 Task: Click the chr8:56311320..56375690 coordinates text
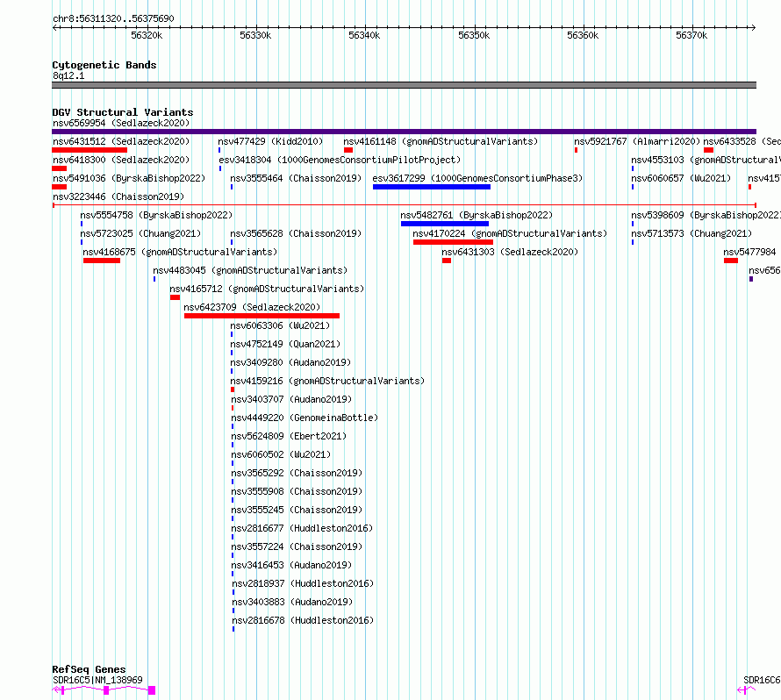113,19
